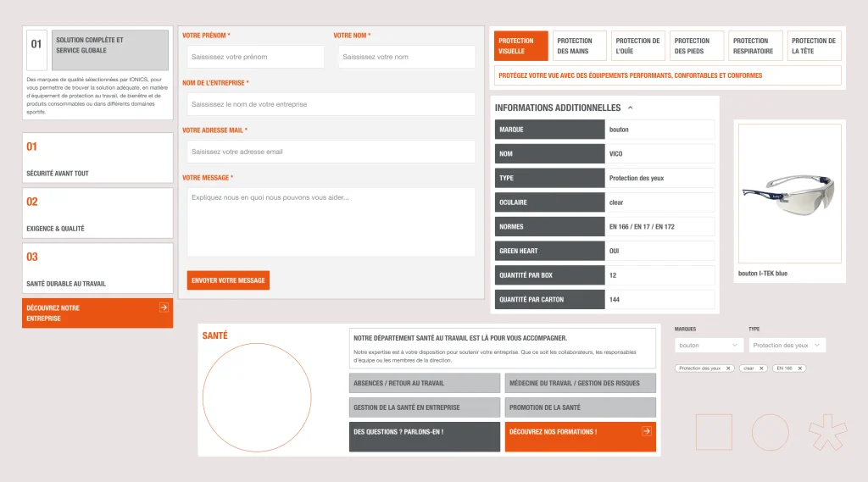
Task: Open the 03 Santé durable au travail card
Action: [97, 269]
